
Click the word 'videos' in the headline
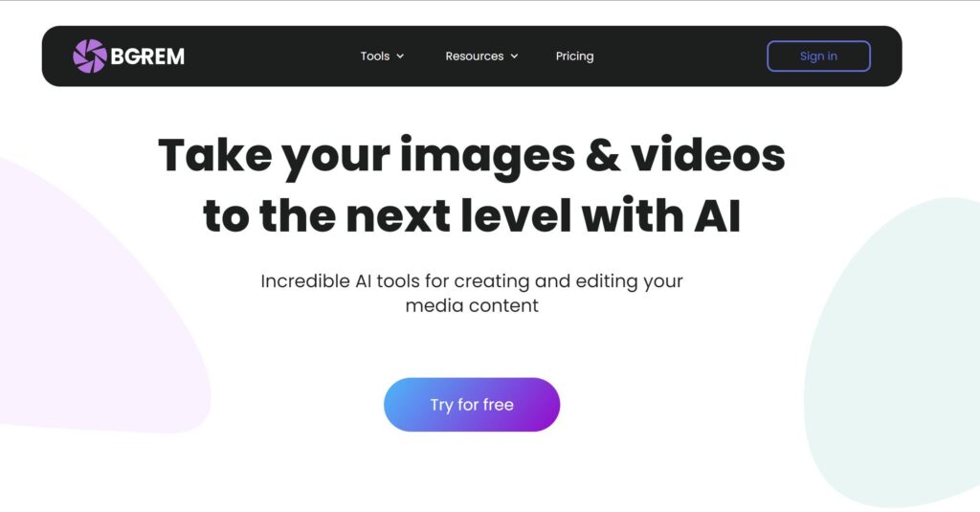click(708, 155)
